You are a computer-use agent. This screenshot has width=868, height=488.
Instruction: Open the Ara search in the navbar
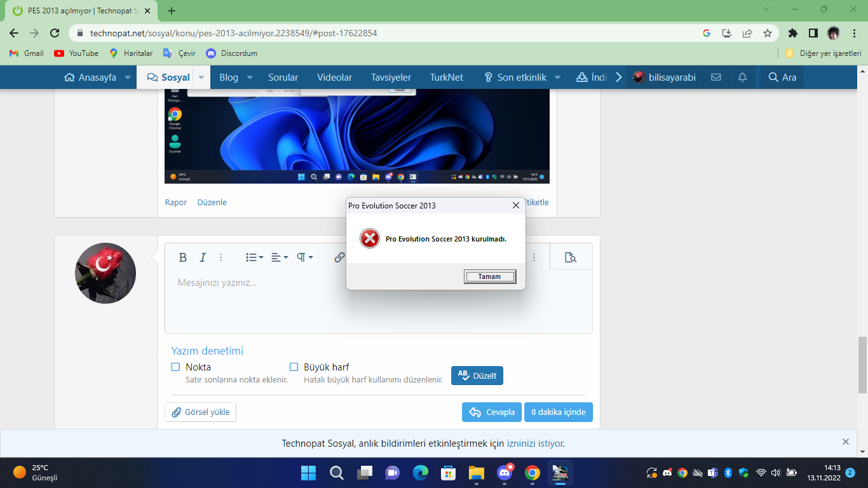click(782, 78)
